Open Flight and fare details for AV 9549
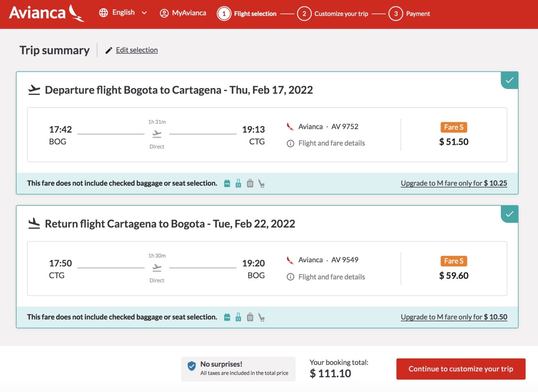The width and height of the screenshot is (538, 392). click(x=332, y=277)
